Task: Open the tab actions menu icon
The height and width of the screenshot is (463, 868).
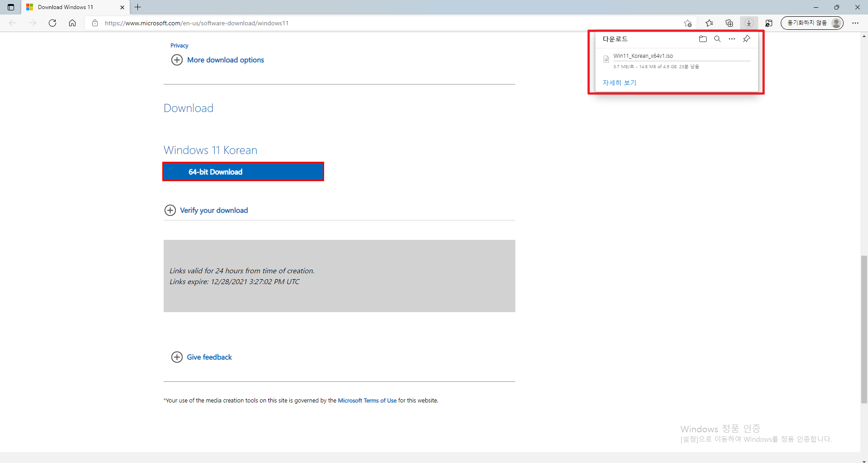Action: [x=11, y=7]
